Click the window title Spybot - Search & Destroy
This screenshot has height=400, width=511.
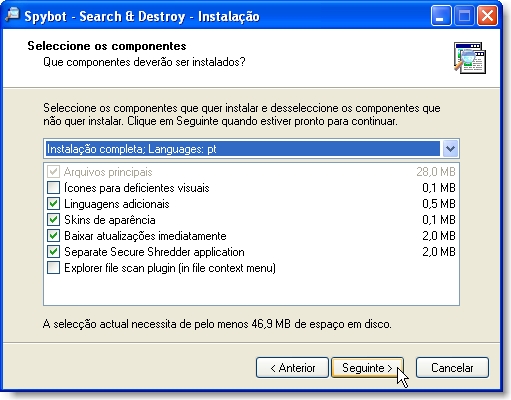tap(142, 16)
